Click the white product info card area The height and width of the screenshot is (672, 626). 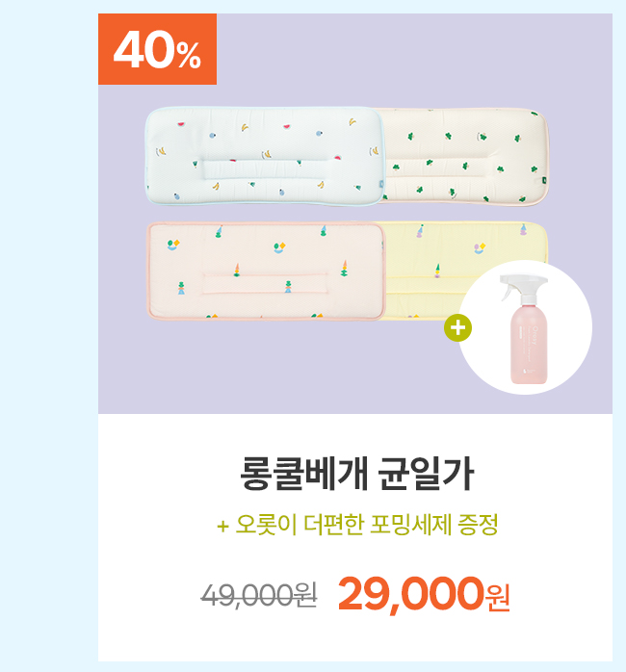(355, 537)
